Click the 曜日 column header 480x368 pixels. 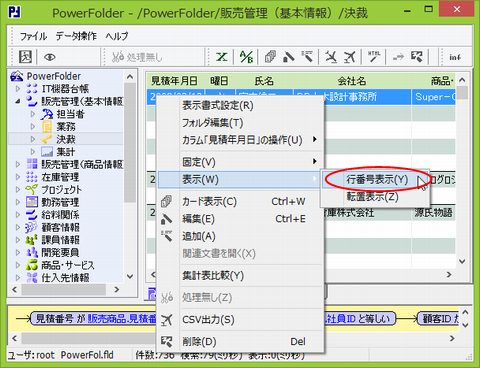click(x=219, y=81)
